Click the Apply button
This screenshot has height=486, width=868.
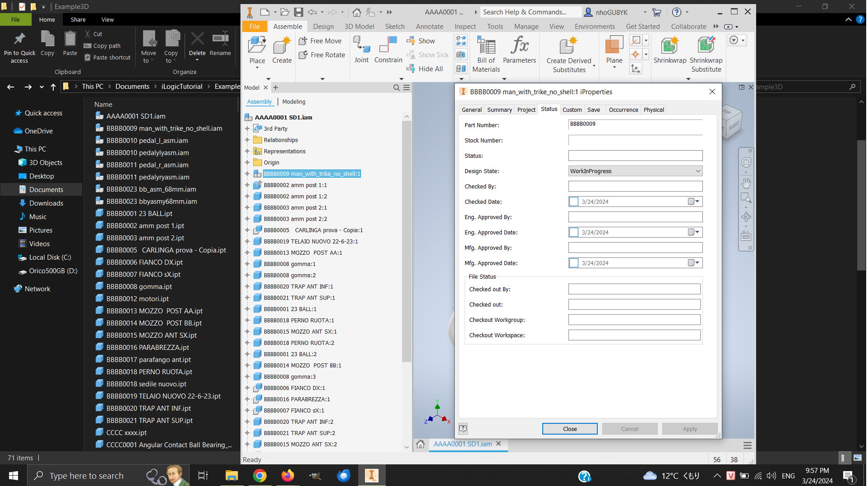point(690,428)
